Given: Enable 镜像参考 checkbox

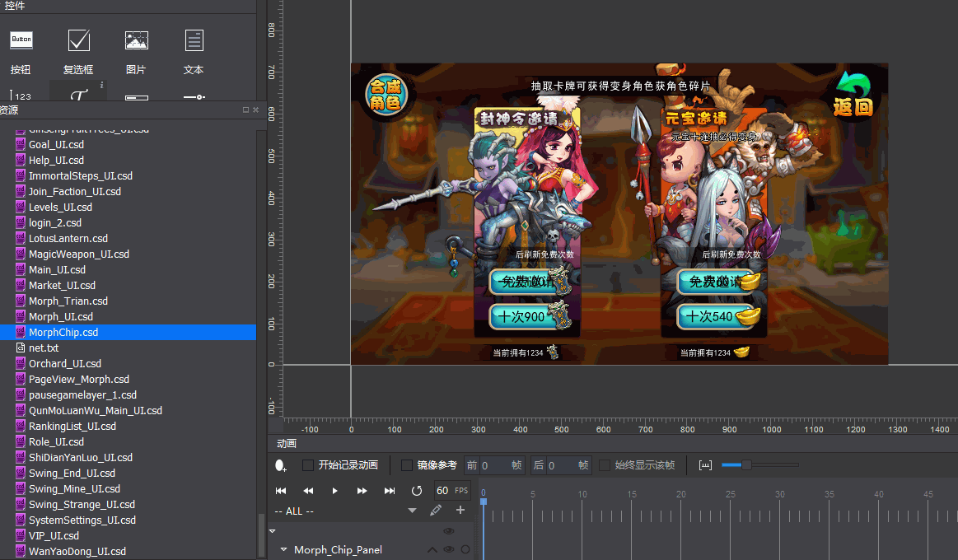Looking at the screenshot, I should 407,465.
